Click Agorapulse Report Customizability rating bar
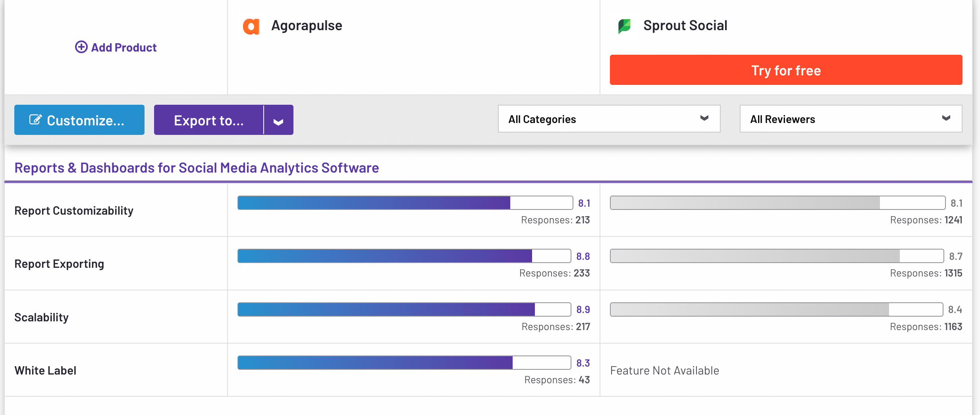The image size is (980, 415). coord(405,203)
